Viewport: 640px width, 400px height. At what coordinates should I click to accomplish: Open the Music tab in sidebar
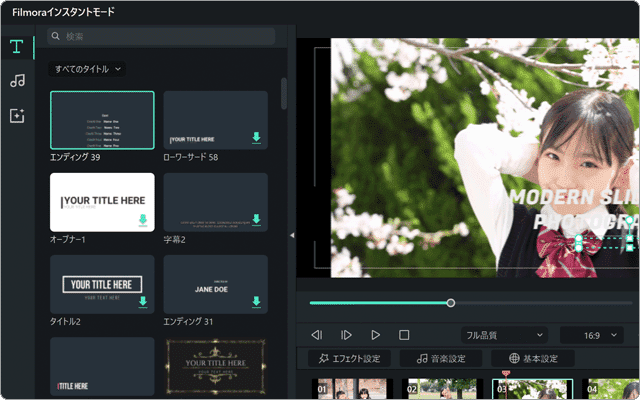point(17,81)
